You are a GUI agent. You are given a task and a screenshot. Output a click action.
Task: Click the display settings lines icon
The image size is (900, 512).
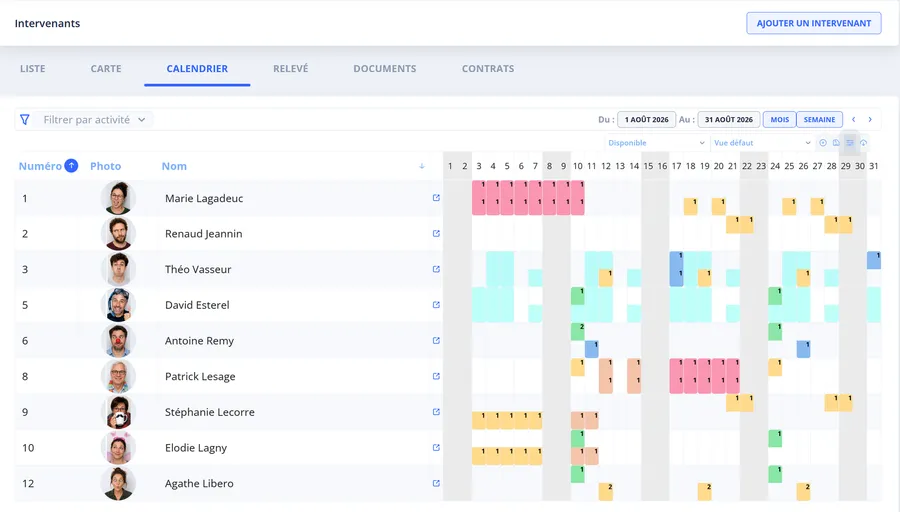click(x=850, y=143)
